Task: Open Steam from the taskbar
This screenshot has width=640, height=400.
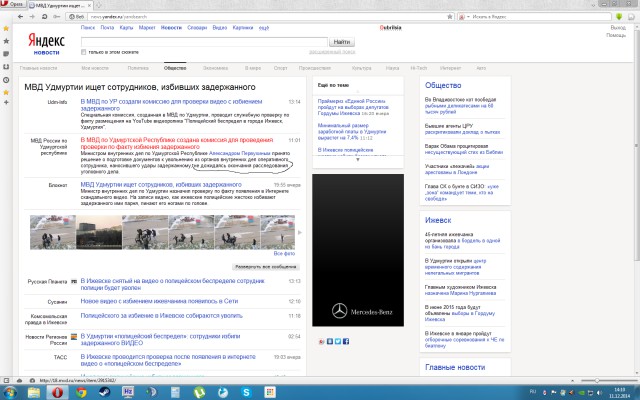Action: [x=105, y=393]
